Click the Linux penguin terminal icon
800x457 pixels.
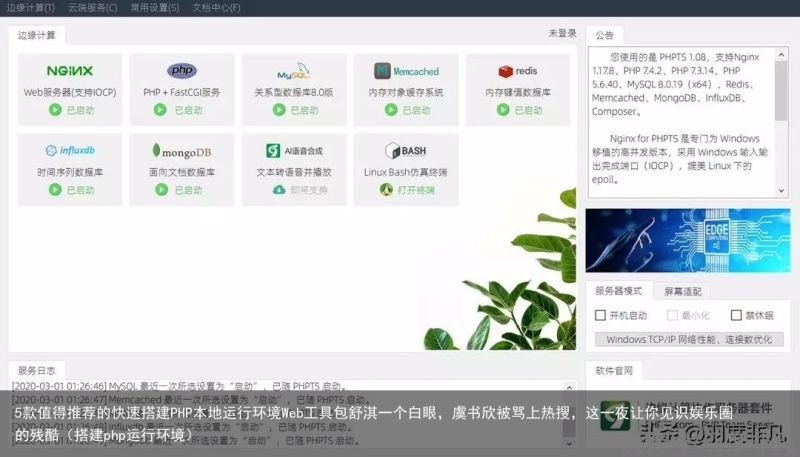point(386,190)
